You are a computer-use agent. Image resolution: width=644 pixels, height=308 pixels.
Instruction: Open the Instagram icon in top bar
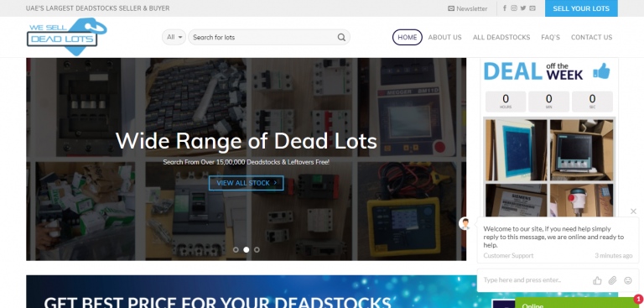pos(514,8)
